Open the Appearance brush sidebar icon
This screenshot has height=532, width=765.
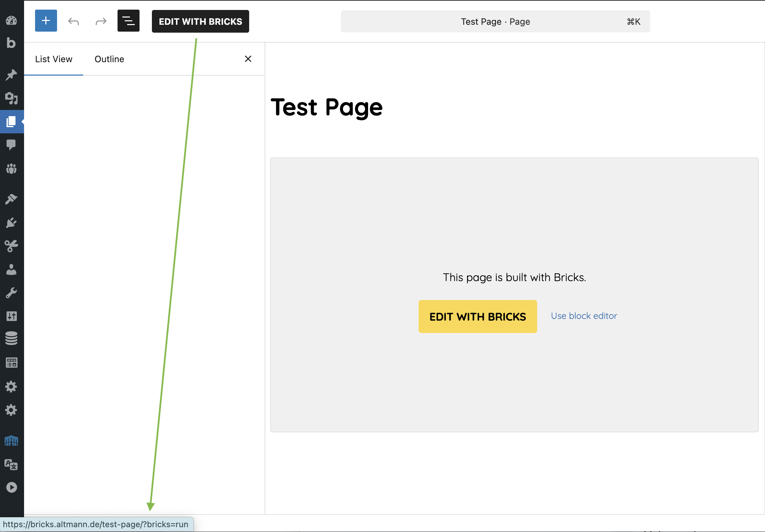point(11,199)
